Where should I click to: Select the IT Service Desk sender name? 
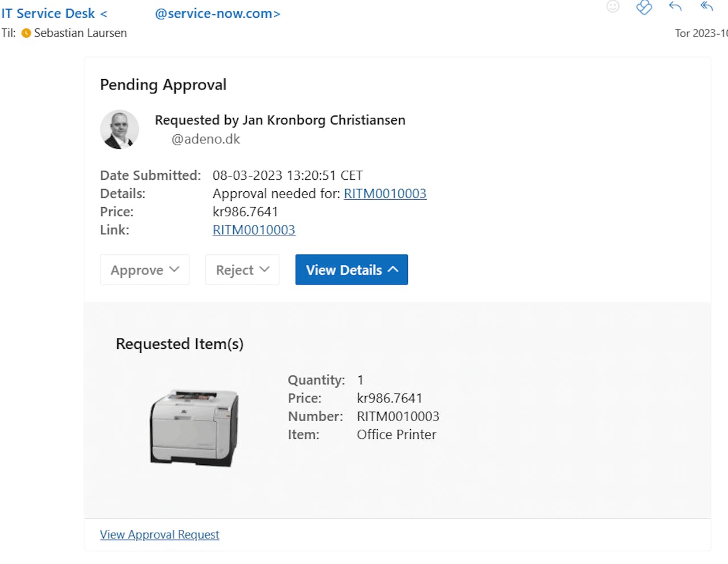(48, 13)
